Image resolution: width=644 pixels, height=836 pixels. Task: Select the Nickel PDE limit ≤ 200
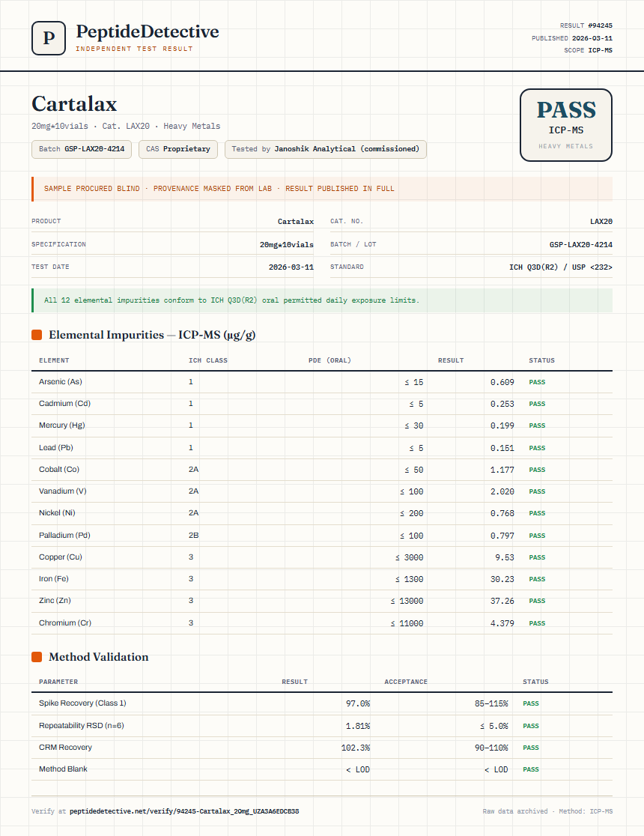click(x=412, y=513)
